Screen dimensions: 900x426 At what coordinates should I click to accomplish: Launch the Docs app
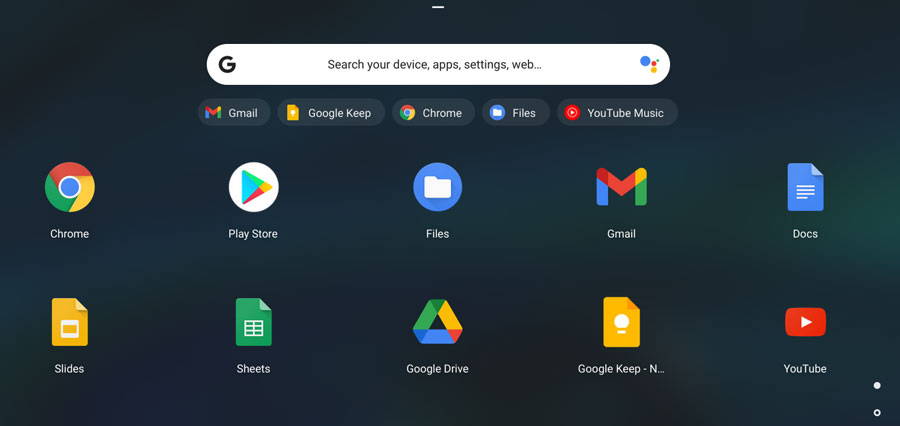click(x=805, y=188)
